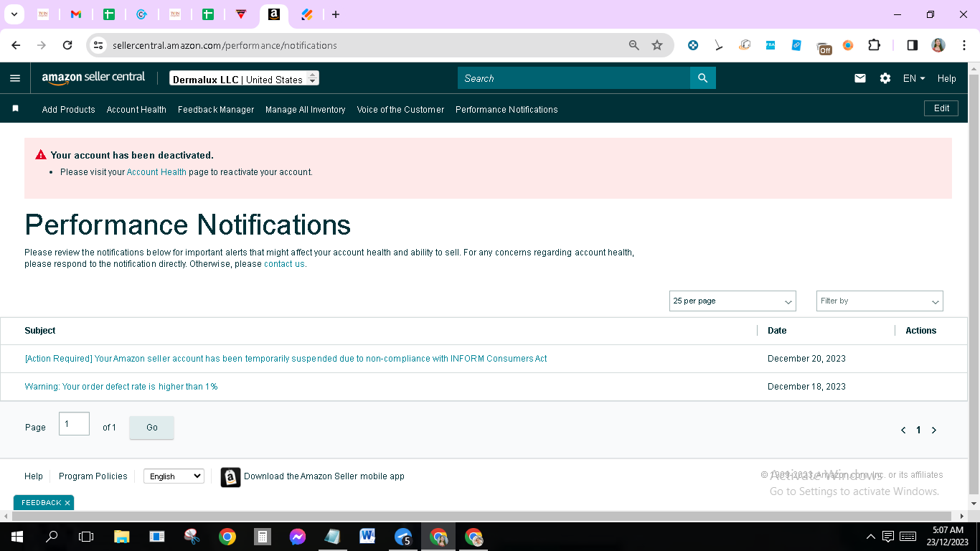Click the browser address bar URL
980x551 pixels.
click(225, 45)
